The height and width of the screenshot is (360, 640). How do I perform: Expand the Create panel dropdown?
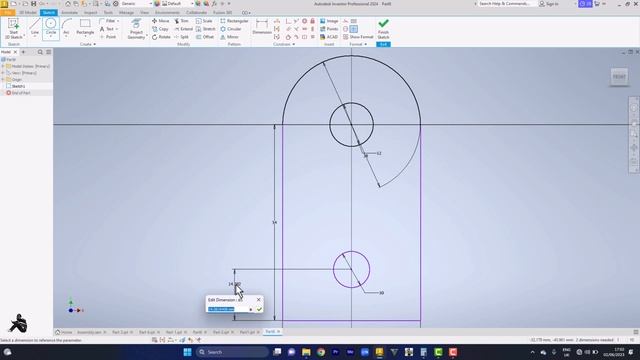click(88, 44)
